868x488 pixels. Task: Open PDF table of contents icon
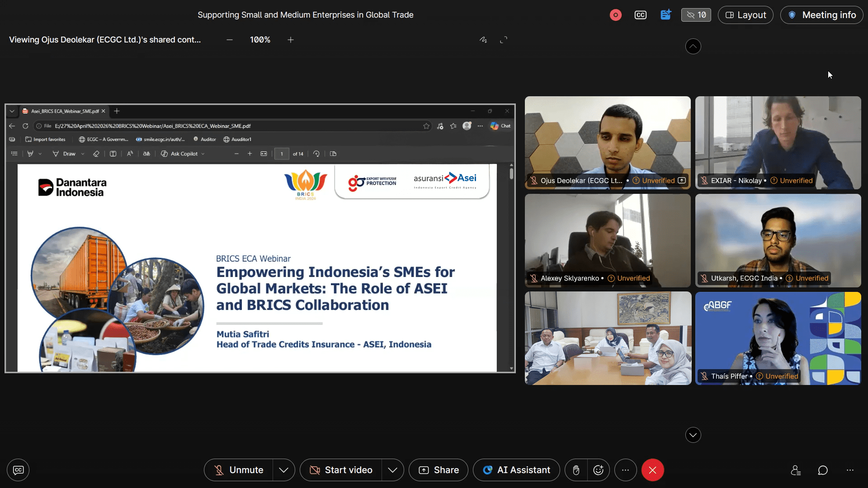(14, 154)
